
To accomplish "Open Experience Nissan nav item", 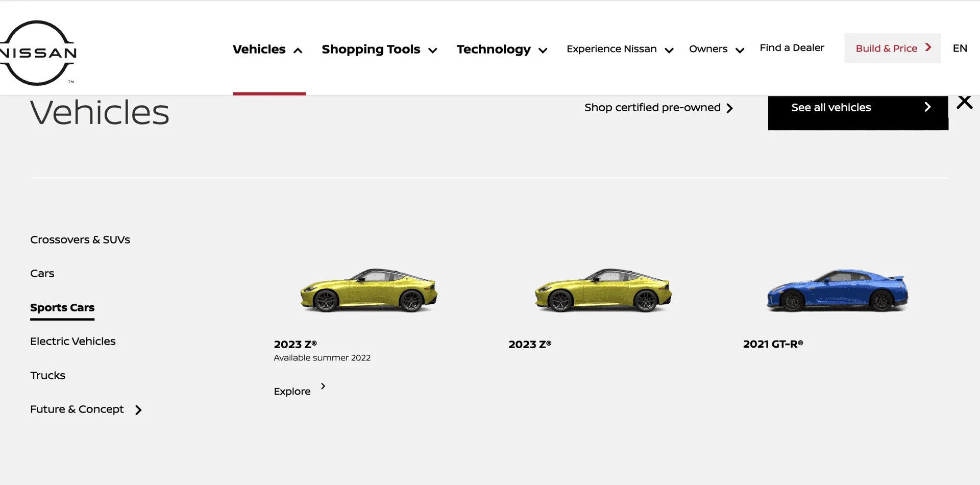I will tap(611, 49).
